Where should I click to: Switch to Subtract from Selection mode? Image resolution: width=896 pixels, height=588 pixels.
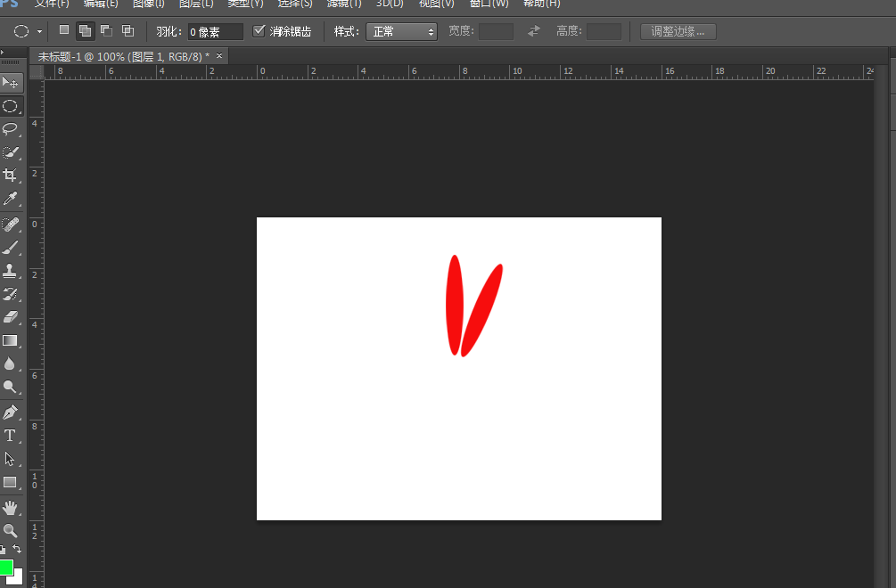106,29
